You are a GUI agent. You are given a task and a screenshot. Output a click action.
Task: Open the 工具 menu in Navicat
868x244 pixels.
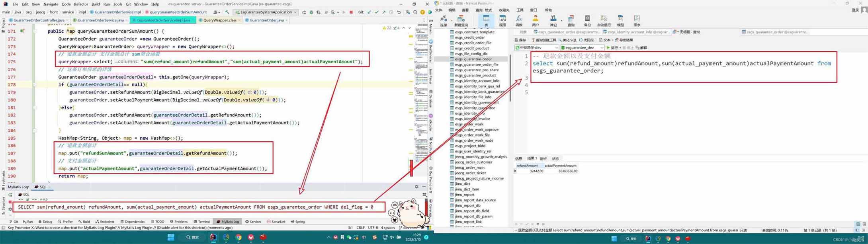(x=520, y=10)
